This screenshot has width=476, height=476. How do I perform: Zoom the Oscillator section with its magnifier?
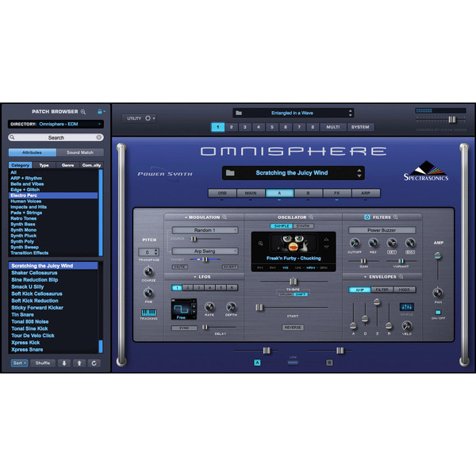pyautogui.click(x=311, y=217)
